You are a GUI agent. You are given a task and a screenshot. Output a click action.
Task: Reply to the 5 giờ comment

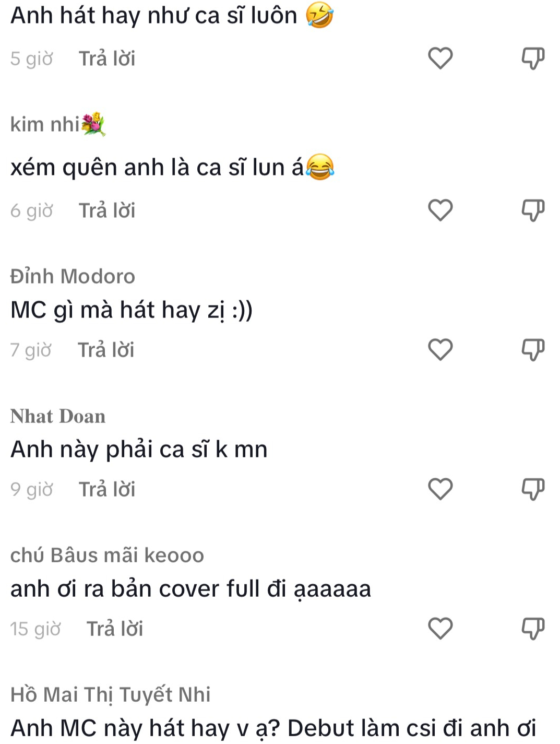(107, 58)
